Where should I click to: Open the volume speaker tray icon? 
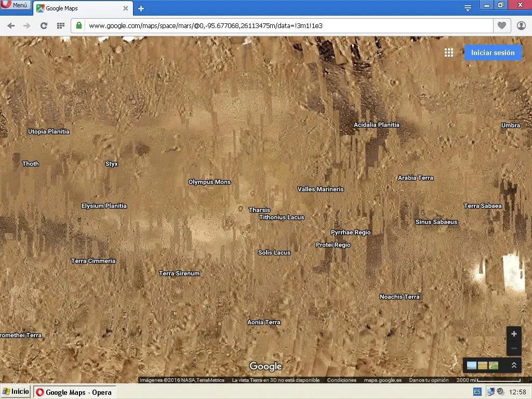tap(500, 392)
